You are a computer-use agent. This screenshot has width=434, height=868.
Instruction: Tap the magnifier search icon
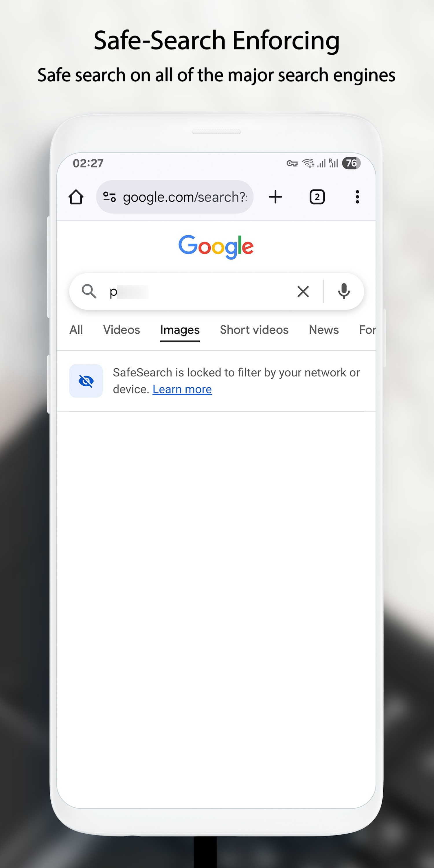[89, 291]
